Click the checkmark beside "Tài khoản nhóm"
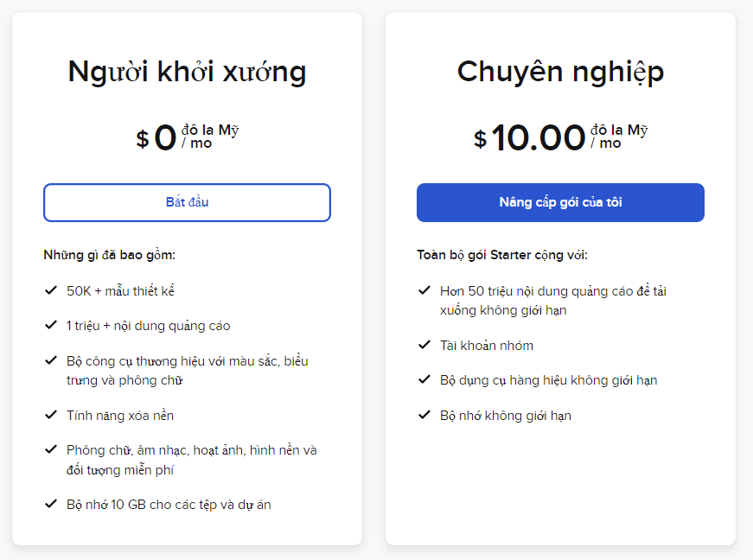The width and height of the screenshot is (753, 560). click(424, 344)
